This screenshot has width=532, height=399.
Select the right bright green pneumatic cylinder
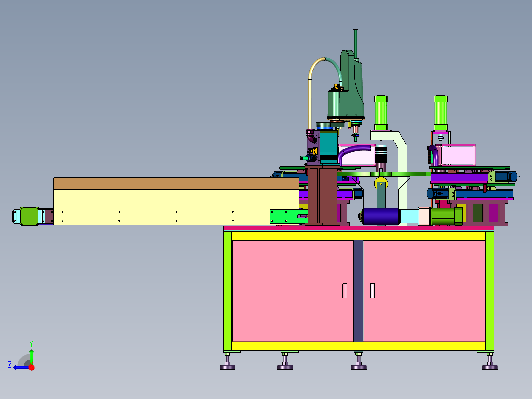tap(440, 113)
